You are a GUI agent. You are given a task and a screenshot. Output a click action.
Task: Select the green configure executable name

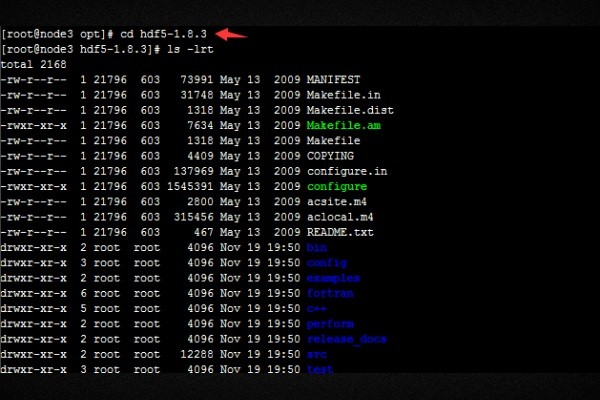click(337, 186)
